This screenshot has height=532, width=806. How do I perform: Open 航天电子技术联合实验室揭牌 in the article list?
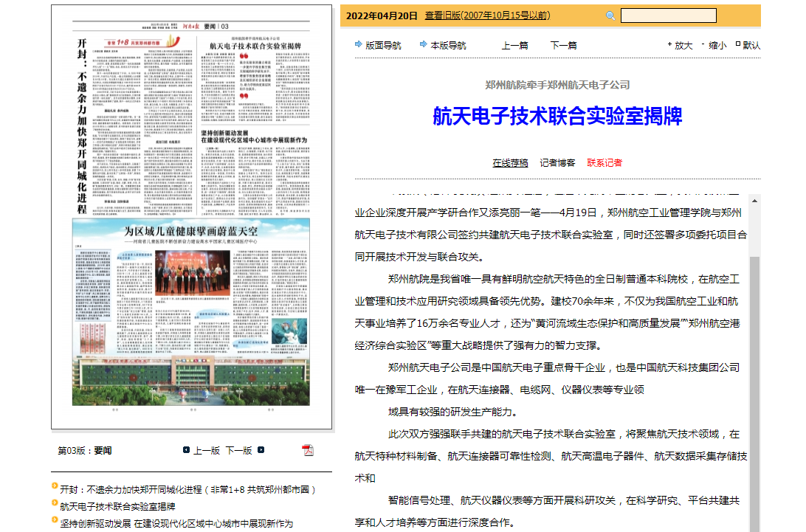tap(117, 506)
